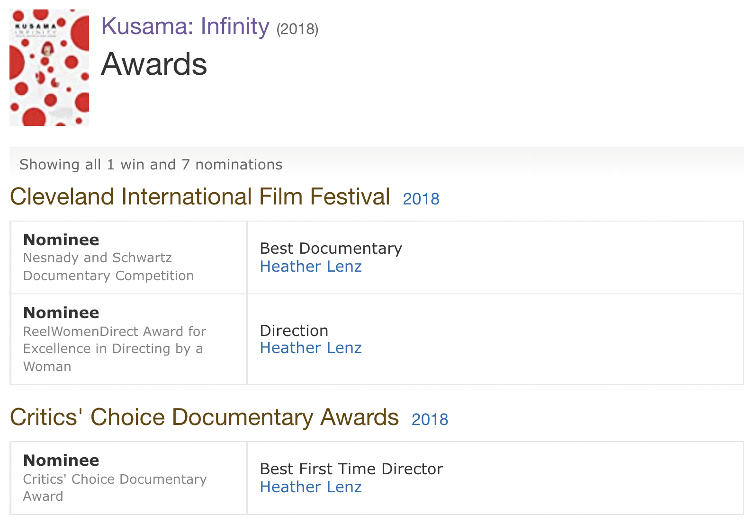
Task: Select the Cleveland International Film Festival heading
Action: coord(200,196)
